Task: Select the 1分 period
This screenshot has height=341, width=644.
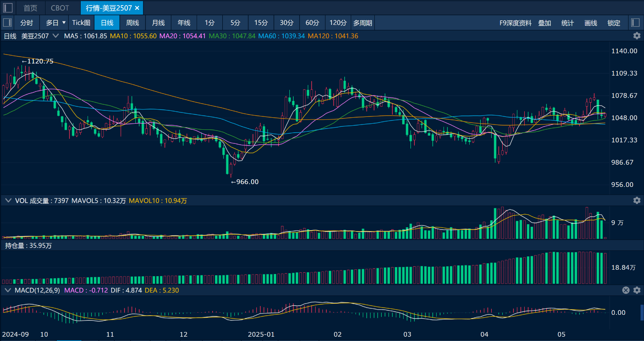Action: [210, 23]
